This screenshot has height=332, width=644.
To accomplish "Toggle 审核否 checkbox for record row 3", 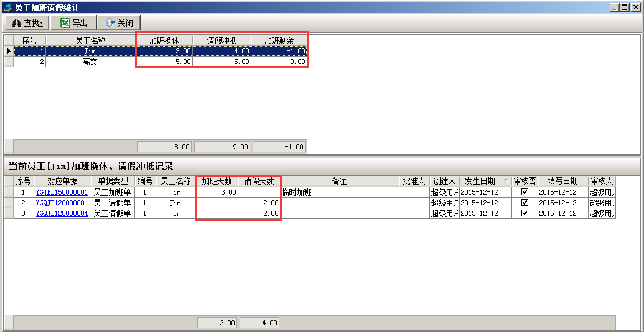I will (525, 213).
